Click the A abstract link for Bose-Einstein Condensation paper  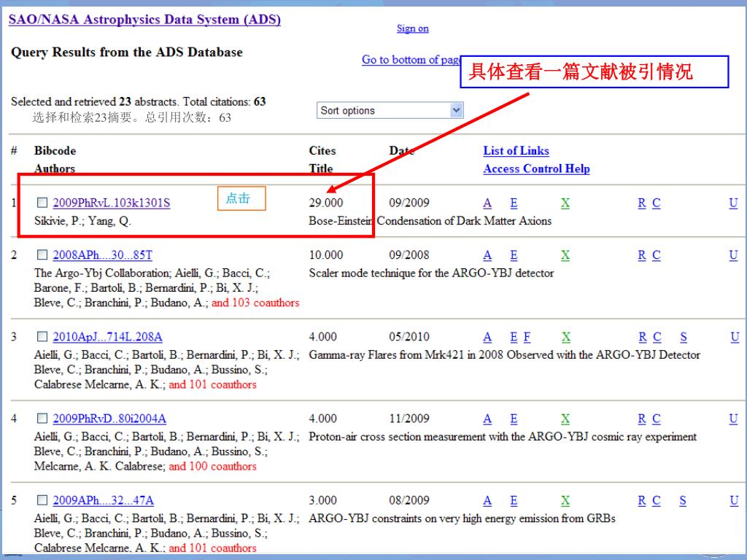coord(487,203)
